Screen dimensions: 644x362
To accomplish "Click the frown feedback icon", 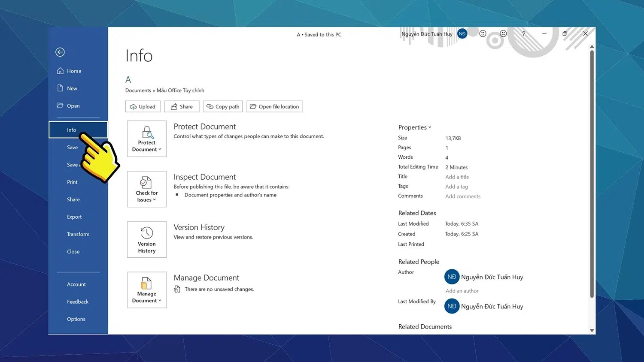I will [x=503, y=33].
